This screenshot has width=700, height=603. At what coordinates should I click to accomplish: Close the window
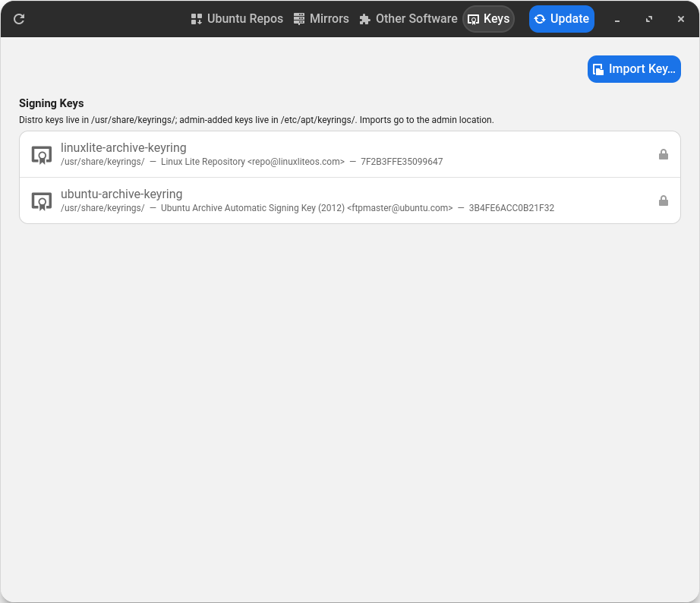coord(681,19)
